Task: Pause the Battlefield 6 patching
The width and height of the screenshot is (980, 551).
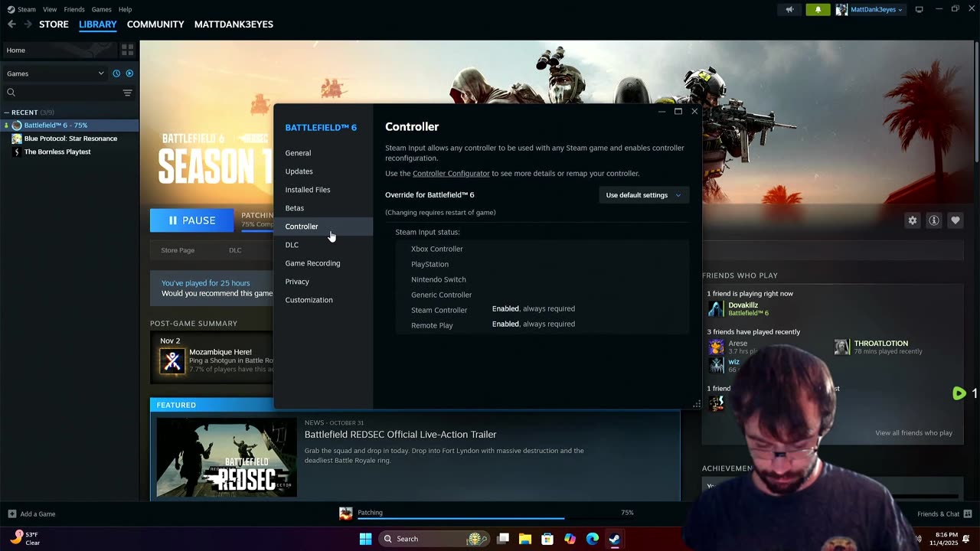Action: pyautogui.click(x=192, y=220)
